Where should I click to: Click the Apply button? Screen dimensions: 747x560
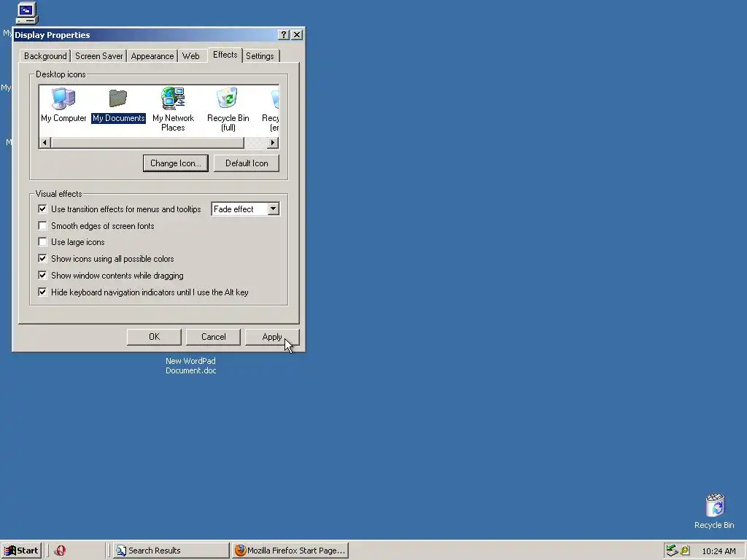pyautogui.click(x=272, y=337)
